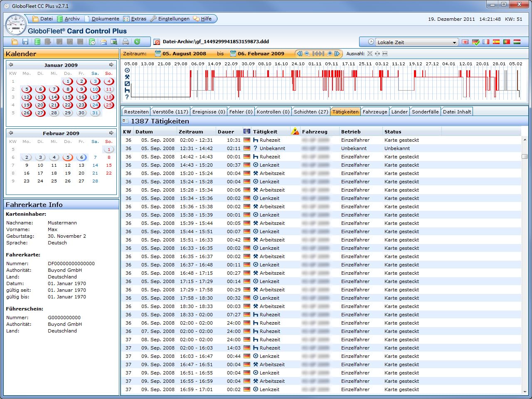Zoom in the timeline with plus magnifier
Screen dimensions: 532x399
tap(330, 54)
